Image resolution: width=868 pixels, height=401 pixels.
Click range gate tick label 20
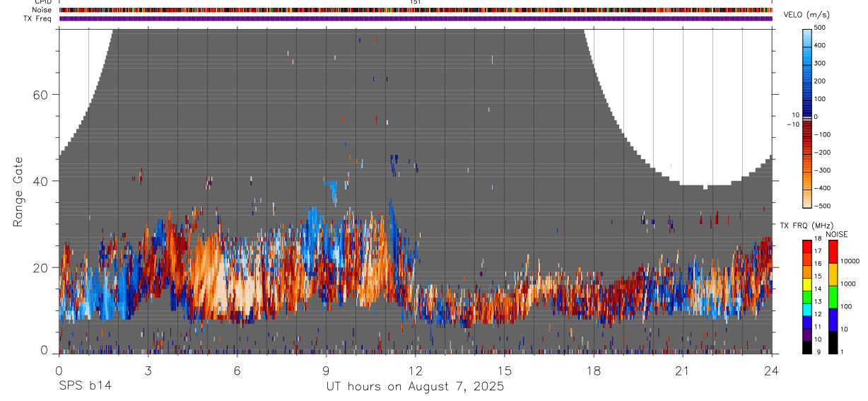coord(40,267)
